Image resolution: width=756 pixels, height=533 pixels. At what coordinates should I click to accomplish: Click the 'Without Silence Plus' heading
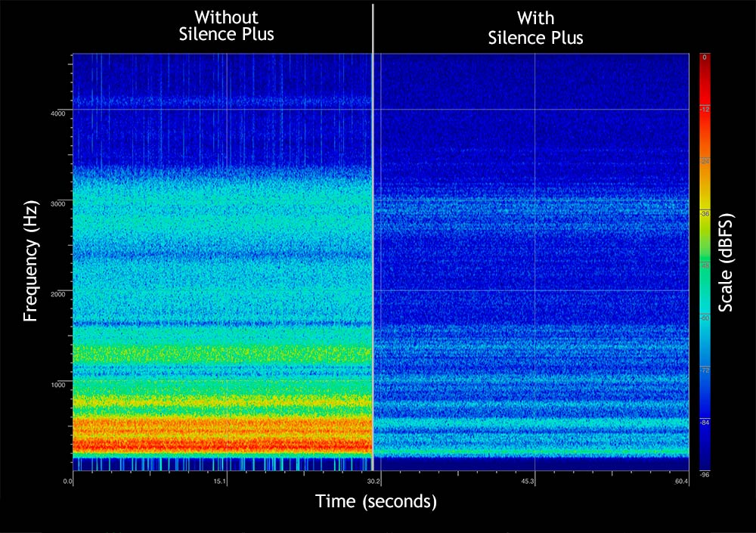click(226, 26)
